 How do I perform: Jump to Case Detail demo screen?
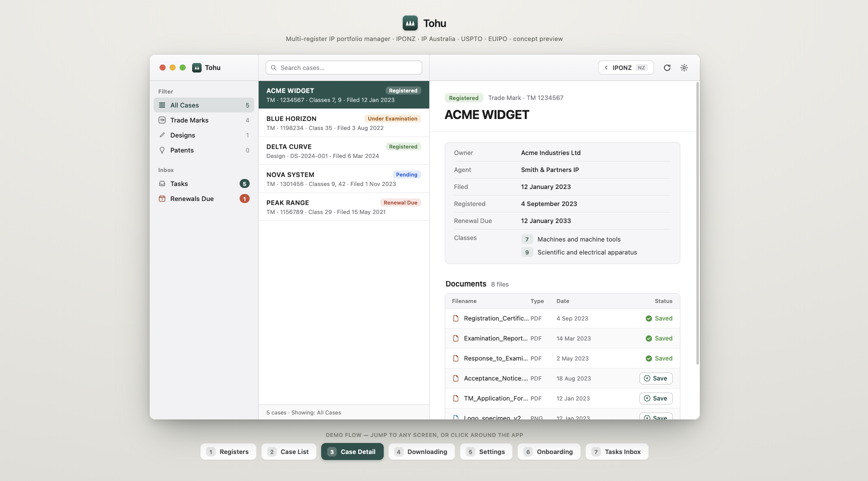click(x=352, y=452)
